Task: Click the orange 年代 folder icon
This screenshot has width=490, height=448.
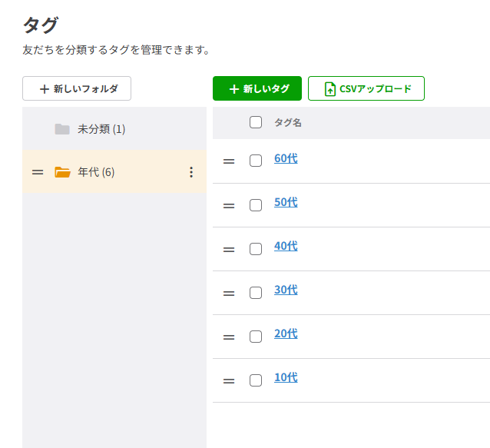Action: [62, 172]
